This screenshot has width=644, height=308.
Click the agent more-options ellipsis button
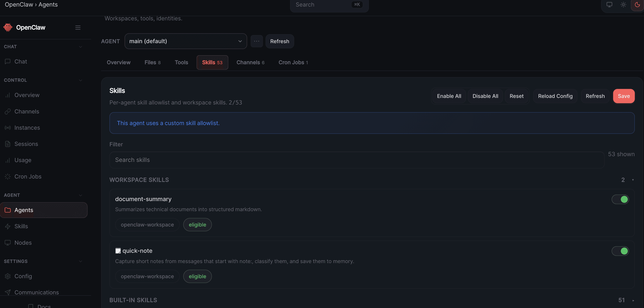[x=257, y=41]
